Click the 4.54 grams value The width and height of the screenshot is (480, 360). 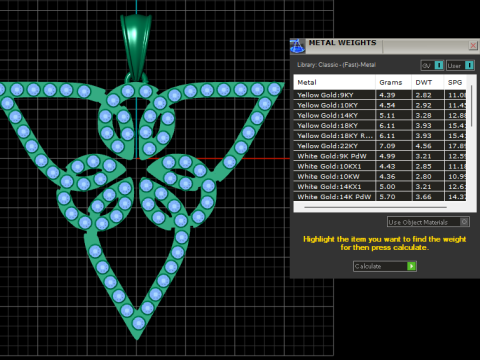point(387,105)
